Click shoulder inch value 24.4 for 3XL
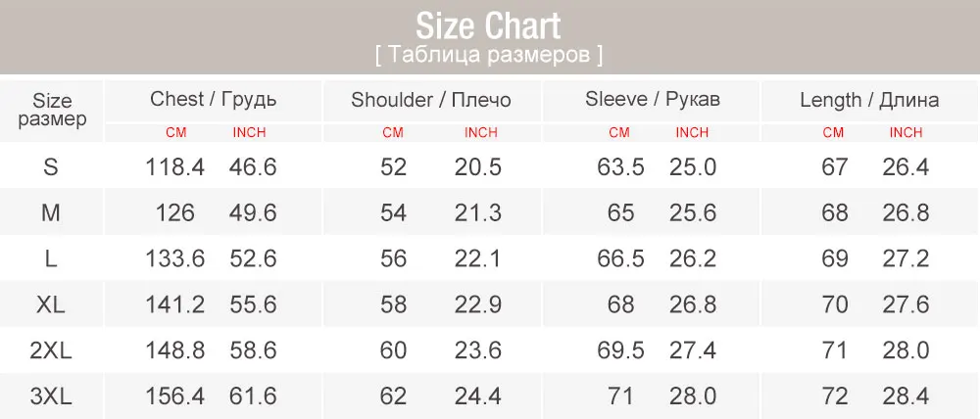Image resolution: width=980 pixels, height=419 pixels. [x=478, y=396]
